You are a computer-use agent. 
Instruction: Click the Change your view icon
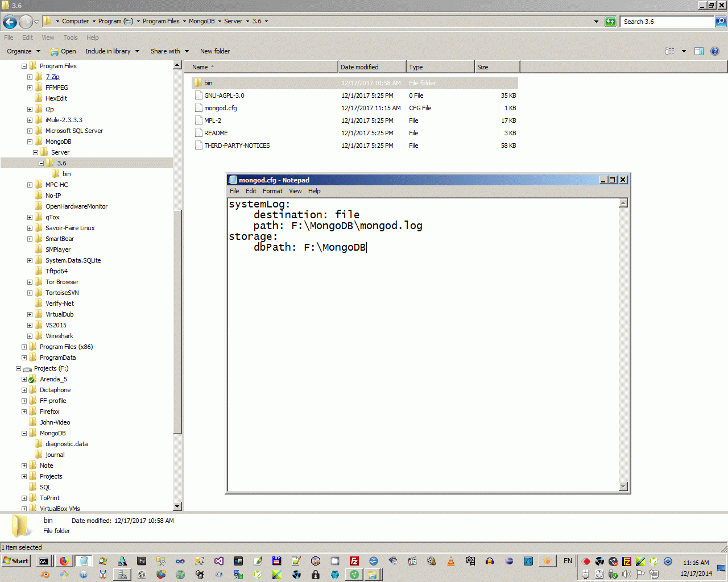tap(670, 51)
